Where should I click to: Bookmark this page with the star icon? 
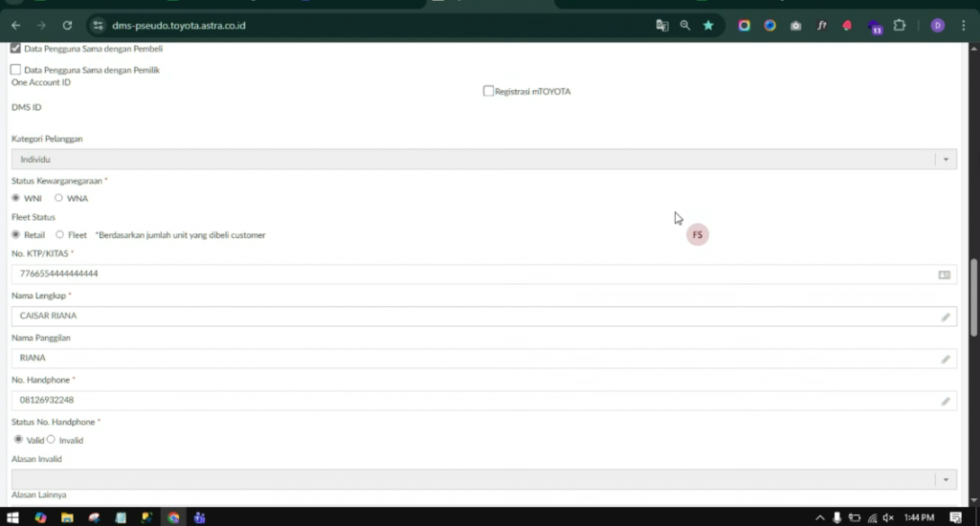(708, 26)
